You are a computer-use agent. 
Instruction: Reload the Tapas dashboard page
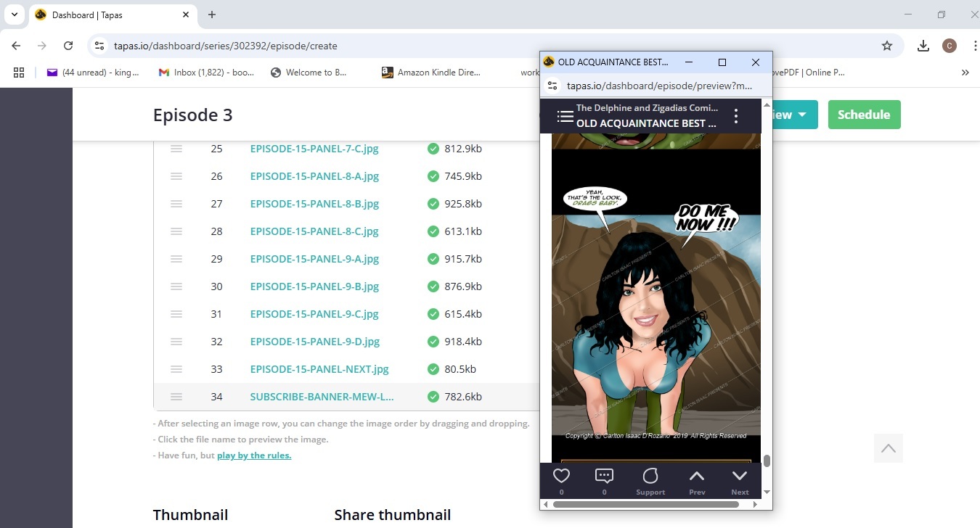point(68,46)
